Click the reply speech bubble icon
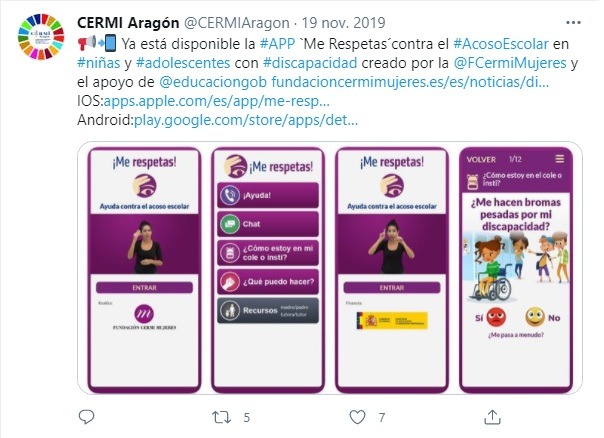 coord(86,417)
